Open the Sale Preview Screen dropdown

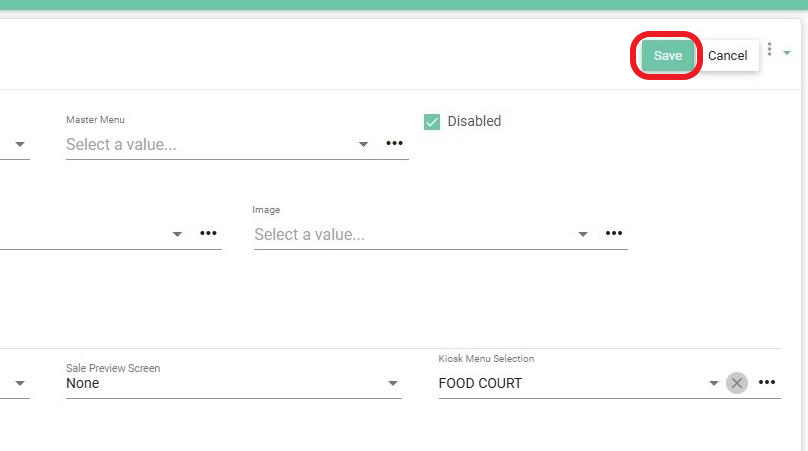(393, 383)
